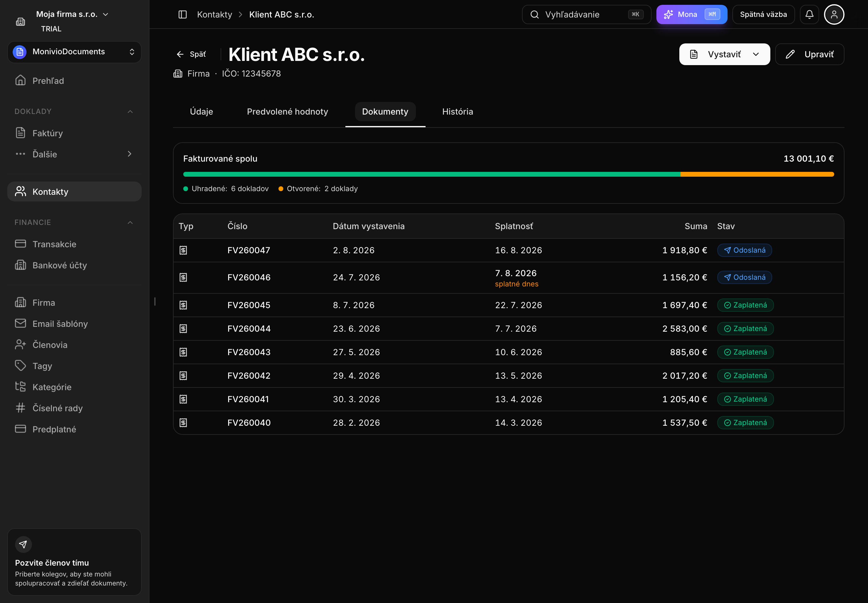Select the Dokumenty tab
The width and height of the screenshot is (868, 603).
(385, 112)
